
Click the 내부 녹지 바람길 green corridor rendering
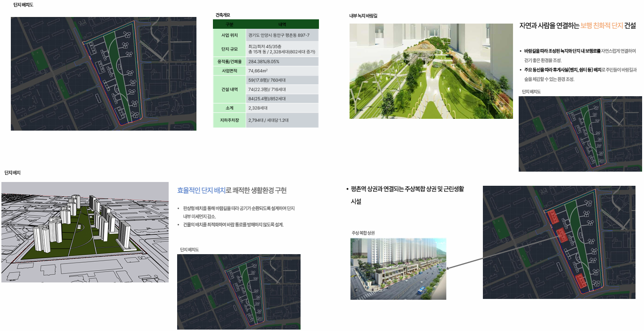[x=431, y=71]
